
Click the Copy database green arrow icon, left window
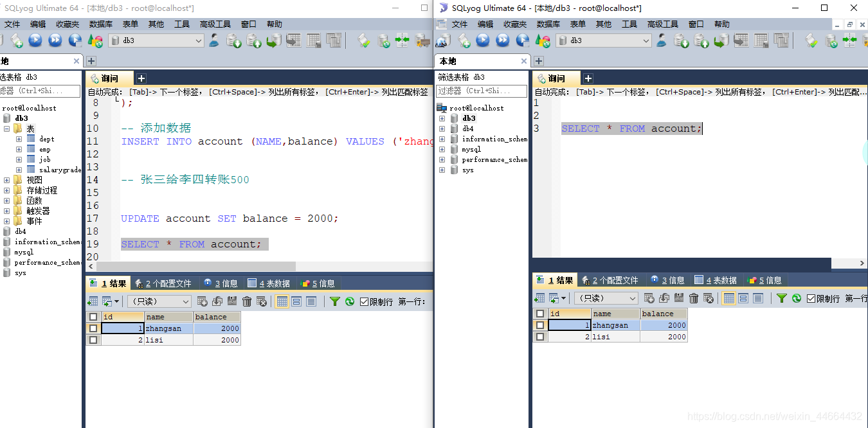pyautogui.click(x=274, y=40)
